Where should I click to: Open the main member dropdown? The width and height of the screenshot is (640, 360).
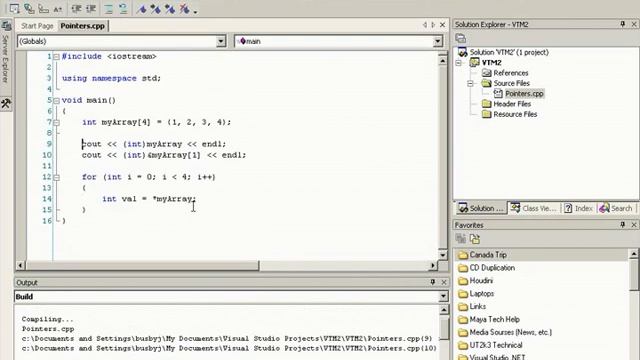coord(438,41)
